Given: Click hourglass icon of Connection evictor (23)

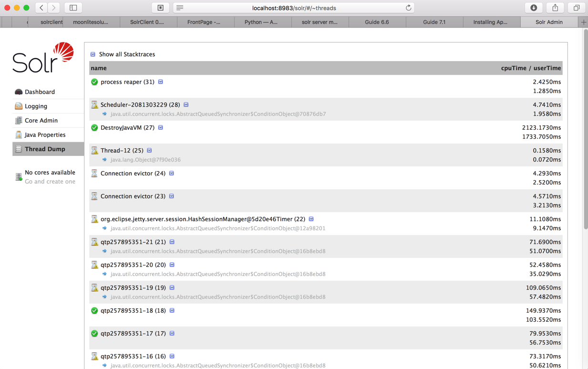Looking at the screenshot, I should pyautogui.click(x=94, y=196).
